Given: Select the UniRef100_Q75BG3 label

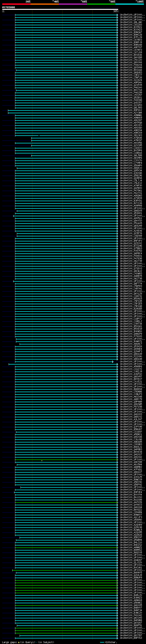Looking at the screenshot, I should click(131, 248).
